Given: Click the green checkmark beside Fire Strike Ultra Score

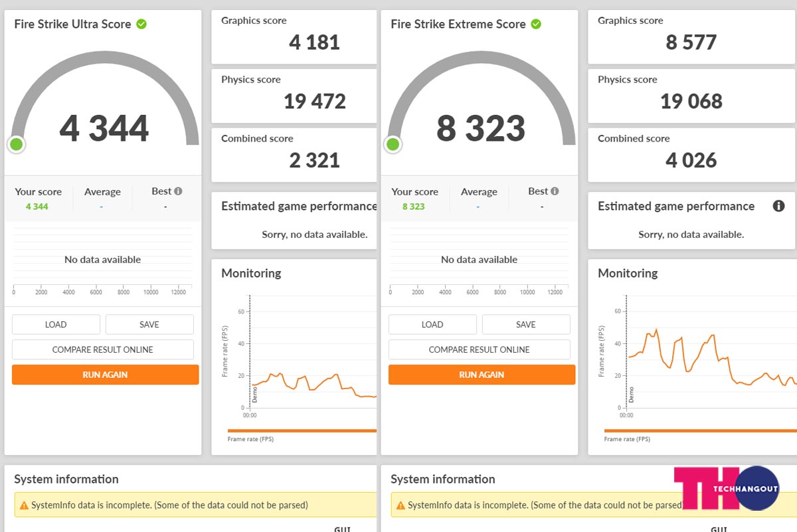Looking at the screenshot, I should pos(141,24).
